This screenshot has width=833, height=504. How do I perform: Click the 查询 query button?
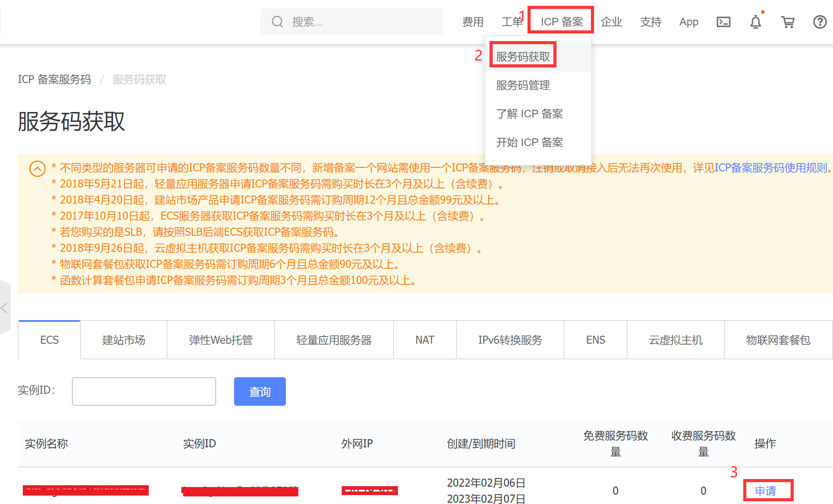coord(260,391)
